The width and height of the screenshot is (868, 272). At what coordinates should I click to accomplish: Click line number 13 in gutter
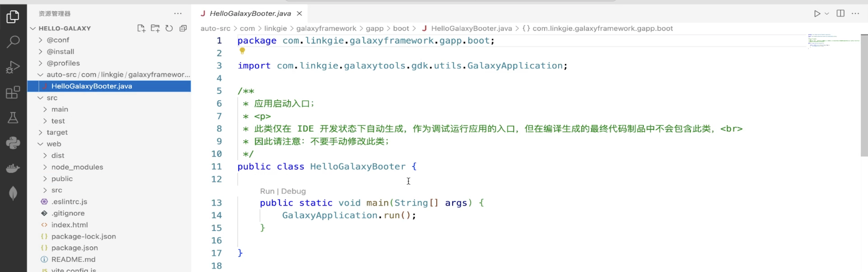[x=216, y=203]
